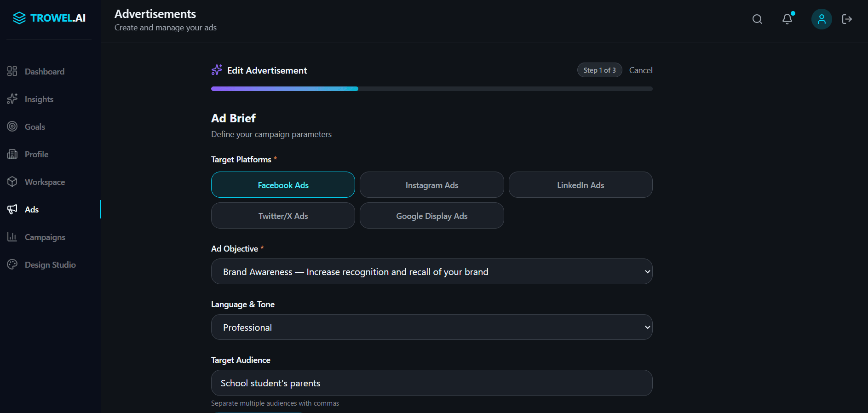Open the Ad Objective dropdown
Viewport: 868px width, 413px height.
(432, 271)
